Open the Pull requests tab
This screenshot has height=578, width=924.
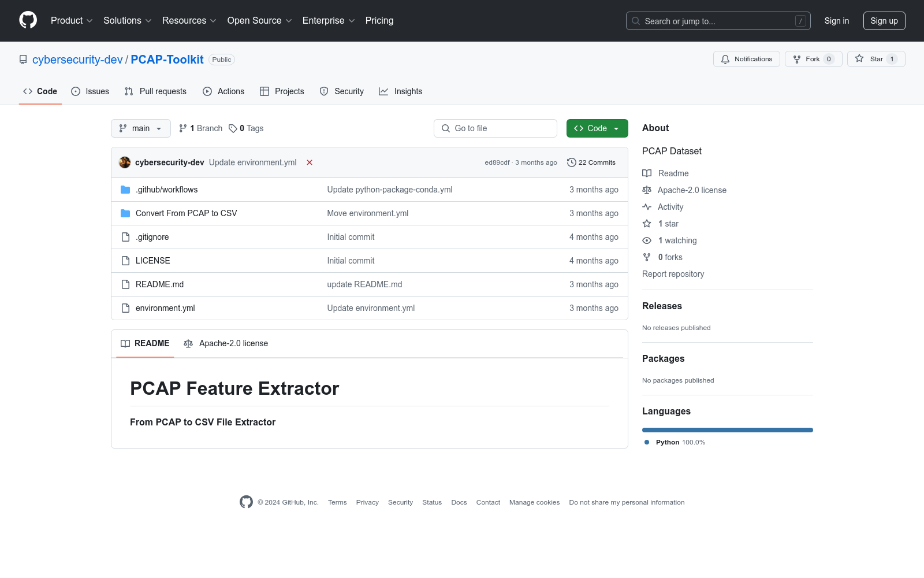coord(155,91)
